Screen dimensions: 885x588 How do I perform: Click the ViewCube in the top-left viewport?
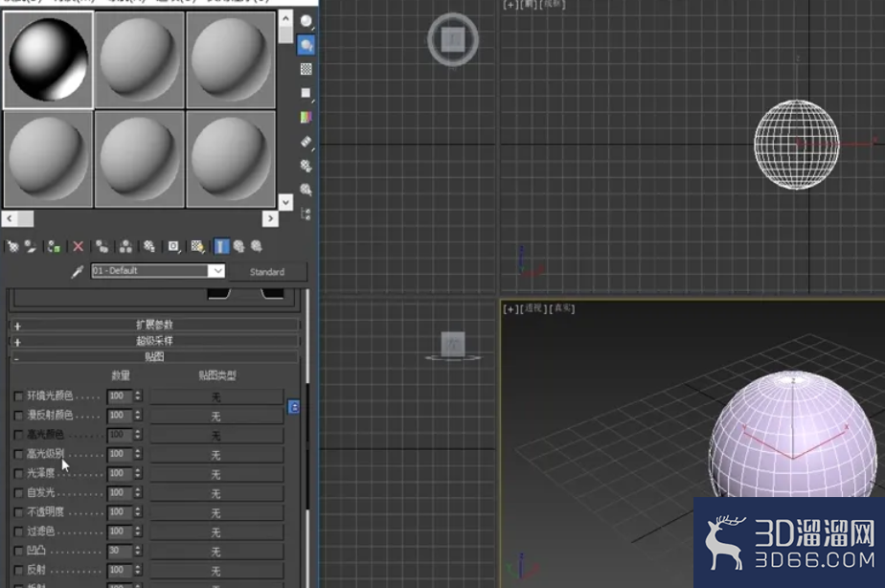point(453,40)
